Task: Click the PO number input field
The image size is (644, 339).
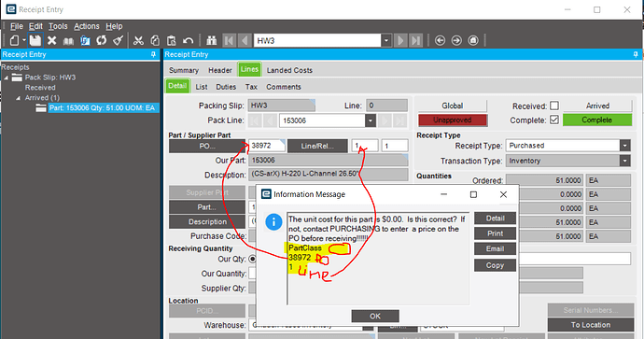Action: tap(267, 146)
